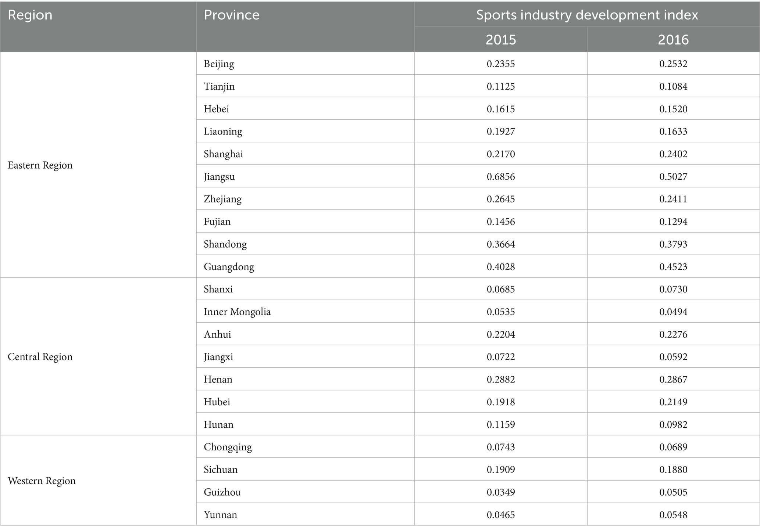760x532 pixels.
Task: Select the Beijing province cell
Action: [x=219, y=64]
